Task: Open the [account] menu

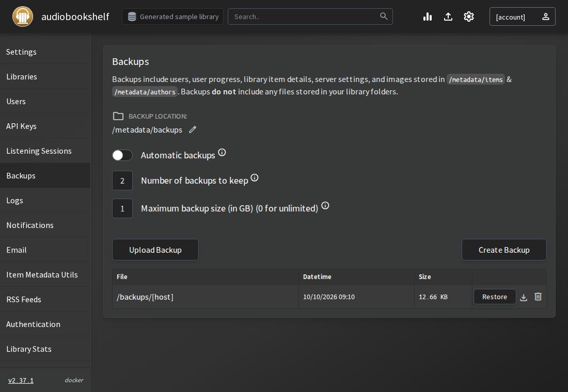Action: click(523, 17)
